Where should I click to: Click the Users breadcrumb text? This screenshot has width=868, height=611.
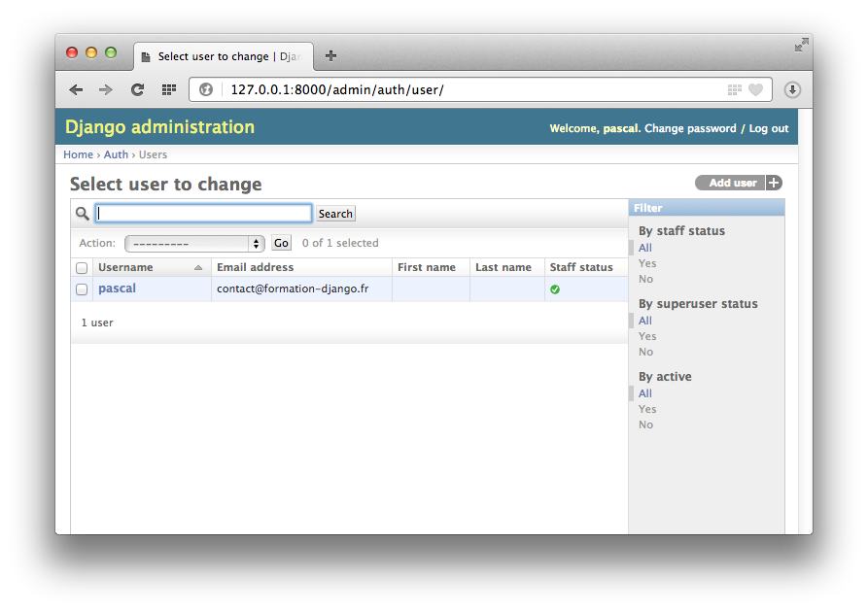[153, 154]
